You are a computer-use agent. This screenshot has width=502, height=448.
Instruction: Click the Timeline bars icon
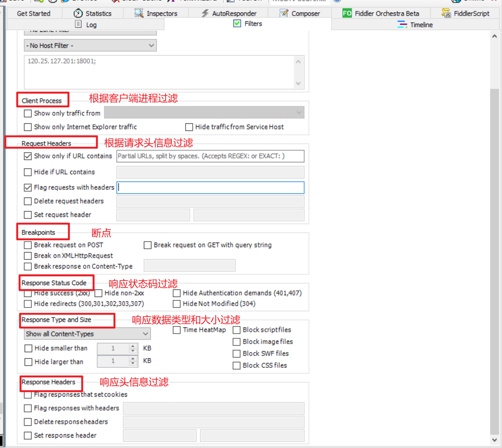402,25
